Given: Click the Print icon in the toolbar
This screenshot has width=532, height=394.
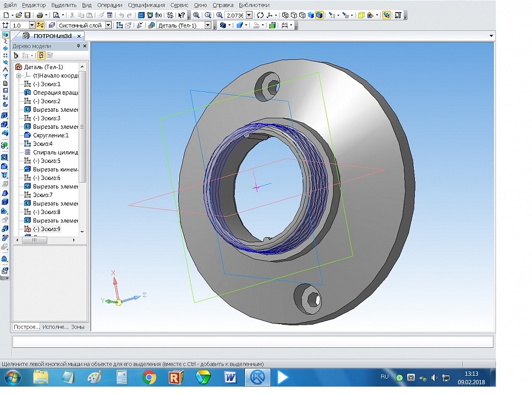Looking at the screenshot, I should [40, 15].
